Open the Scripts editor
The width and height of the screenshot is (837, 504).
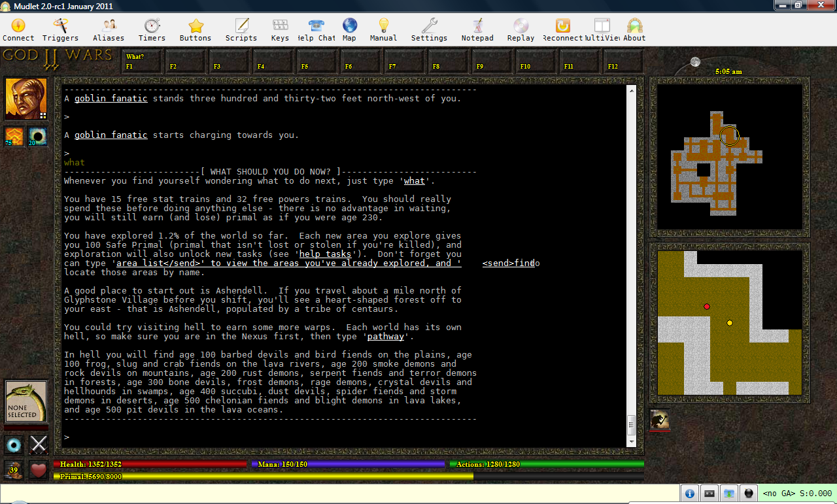coord(241,30)
